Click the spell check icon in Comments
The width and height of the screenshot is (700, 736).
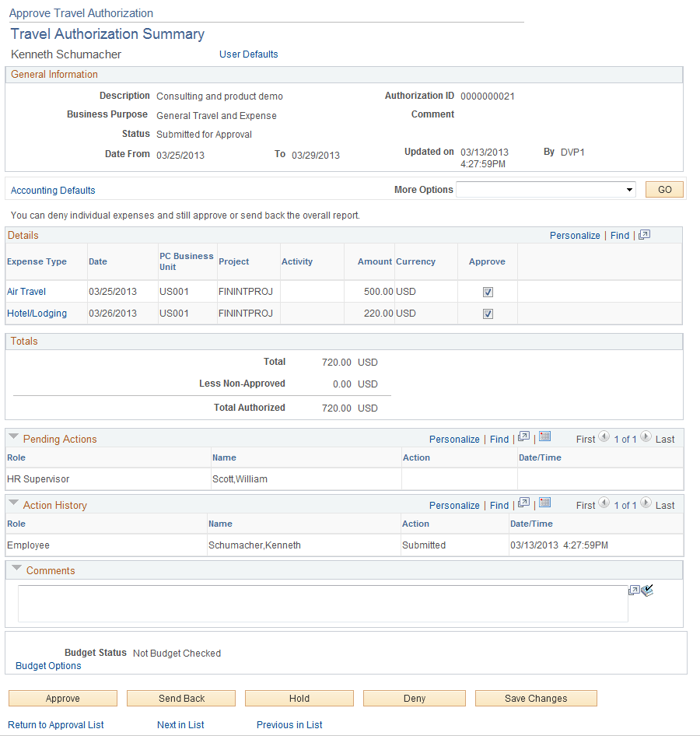pyautogui.click(x=647, y=590)
